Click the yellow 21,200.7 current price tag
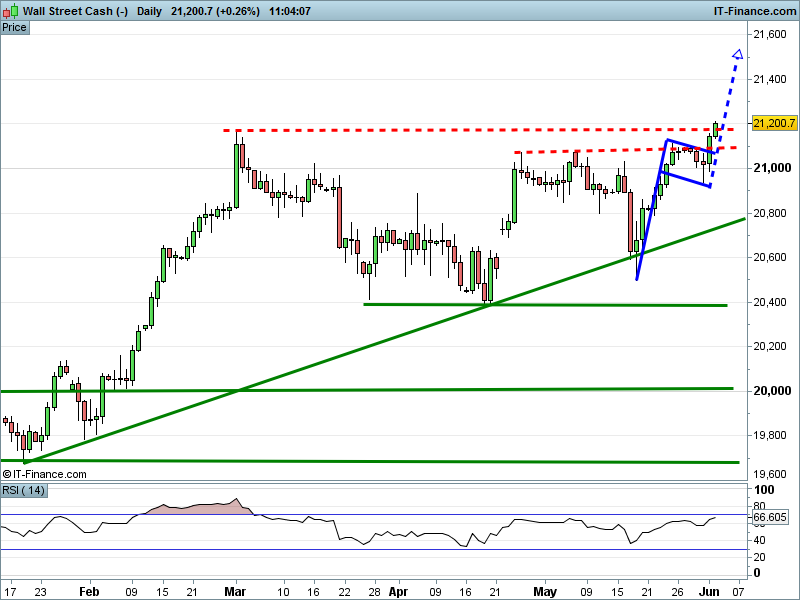Screen dimensions: 800x600 773,123
